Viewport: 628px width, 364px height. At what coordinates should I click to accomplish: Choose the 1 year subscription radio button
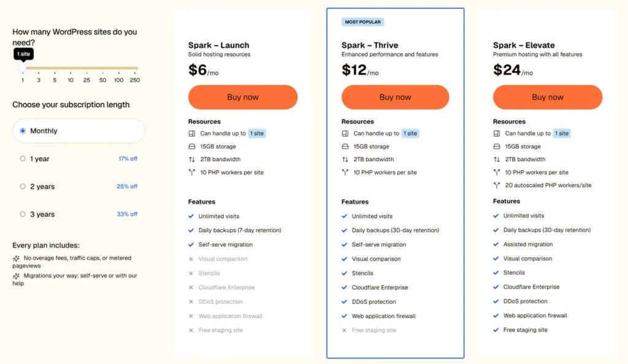[23, 159]
